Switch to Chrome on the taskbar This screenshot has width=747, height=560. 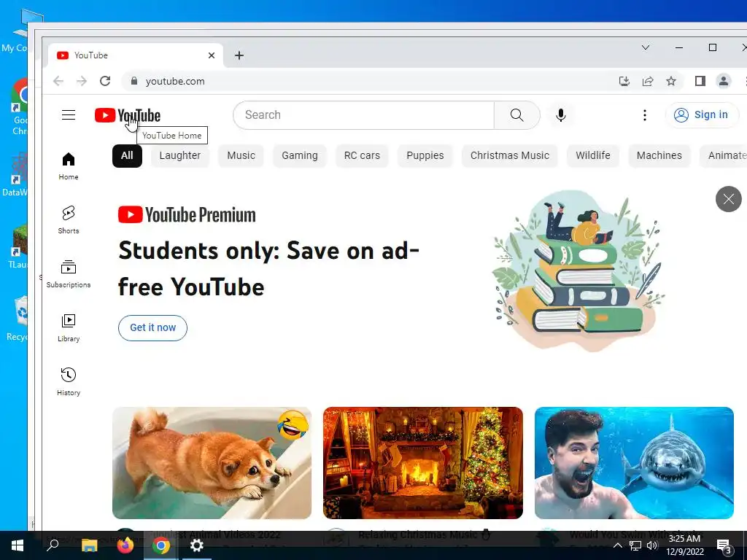point(161,545)
